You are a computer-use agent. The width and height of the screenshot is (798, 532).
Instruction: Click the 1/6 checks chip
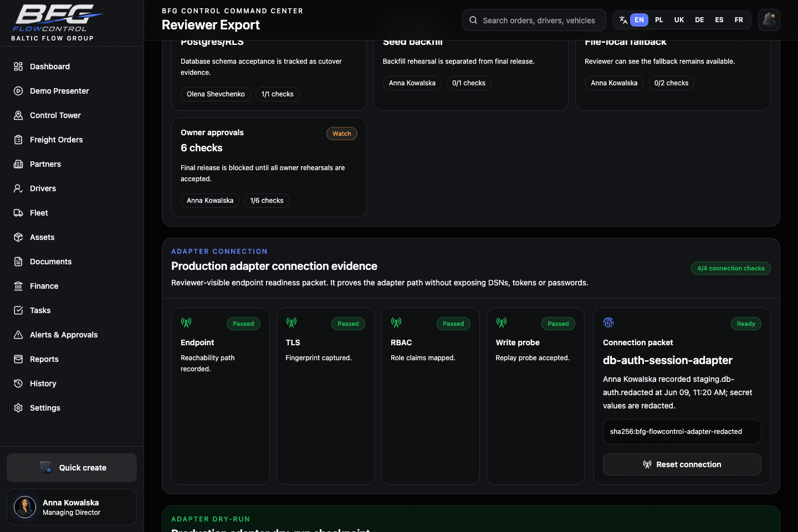[267, 201]
